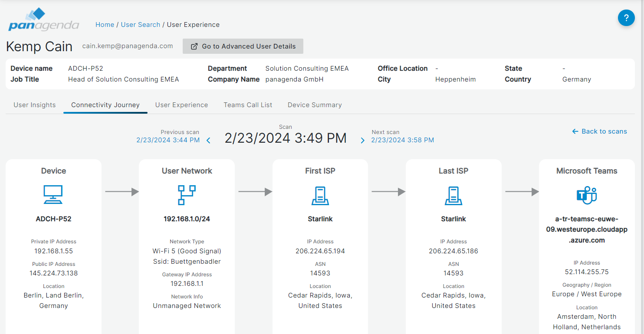Image resolution: width=644 pixels, height=334 pixels.
Task: Open the Device Summary tab
Action: (x=315, y=105)
